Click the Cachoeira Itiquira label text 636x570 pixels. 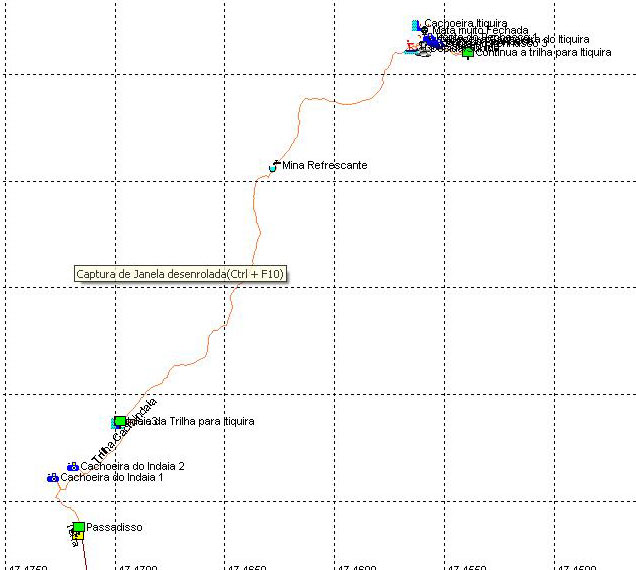point(466,23)
